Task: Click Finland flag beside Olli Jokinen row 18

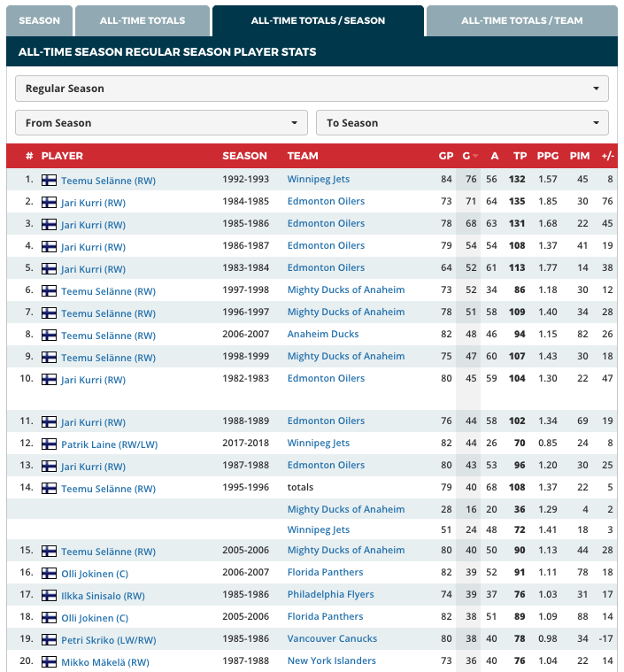Action: point(49,618)
